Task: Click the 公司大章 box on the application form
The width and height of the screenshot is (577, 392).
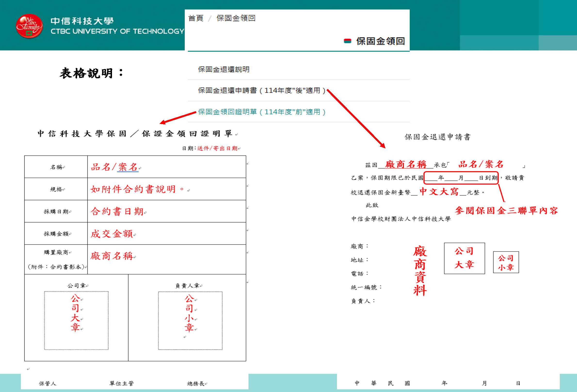Action: tap(464, 258)
